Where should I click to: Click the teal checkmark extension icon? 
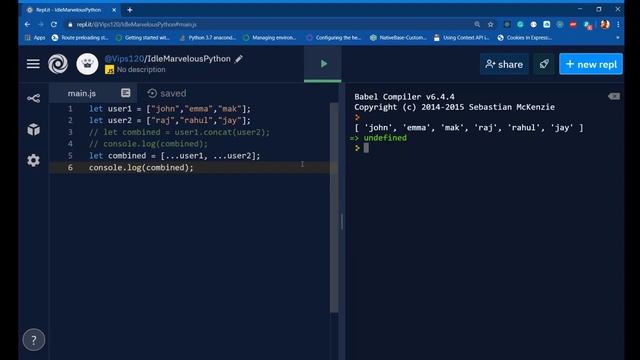pos(520,24)
